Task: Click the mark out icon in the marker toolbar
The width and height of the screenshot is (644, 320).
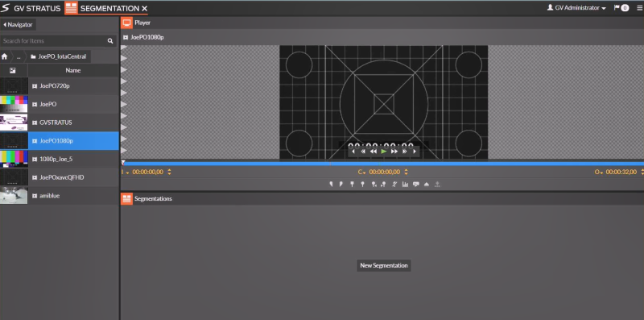Action: 341,185
